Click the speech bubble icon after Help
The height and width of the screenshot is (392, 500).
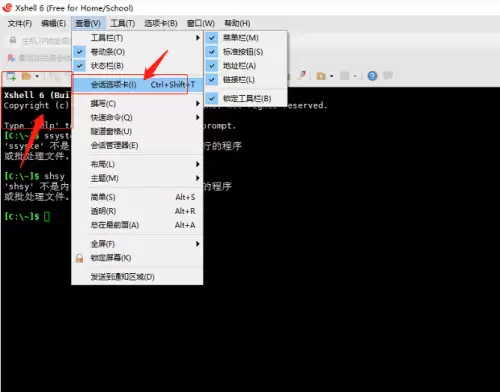pos(388,76)
